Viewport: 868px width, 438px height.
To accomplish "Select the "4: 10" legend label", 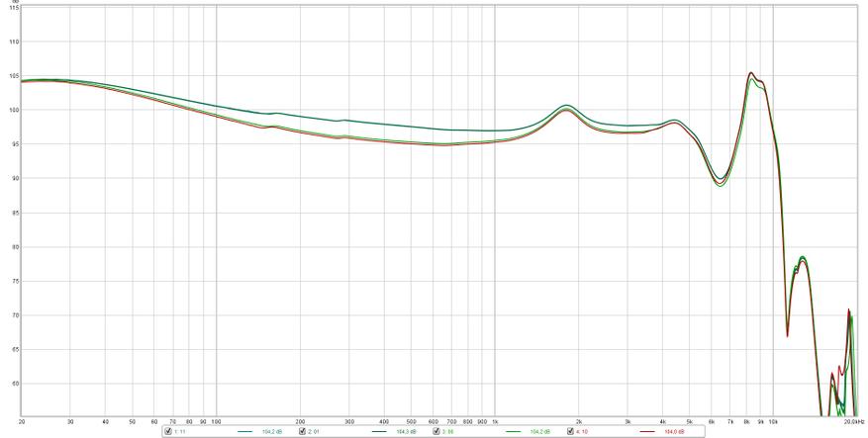I will [x=582, y=431].
